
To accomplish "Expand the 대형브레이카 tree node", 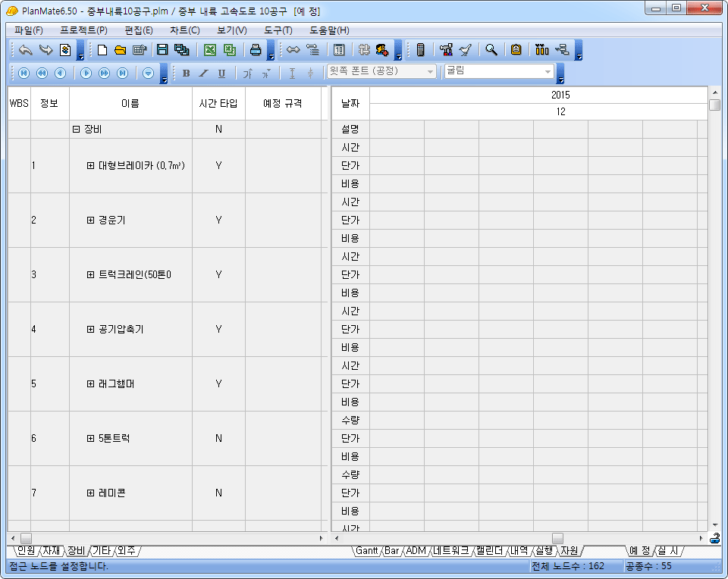I will pos(91,165).
